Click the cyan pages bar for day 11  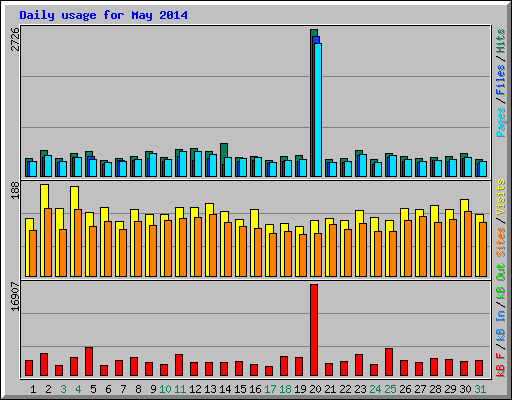pyautogui.click(x=183, y=164)
